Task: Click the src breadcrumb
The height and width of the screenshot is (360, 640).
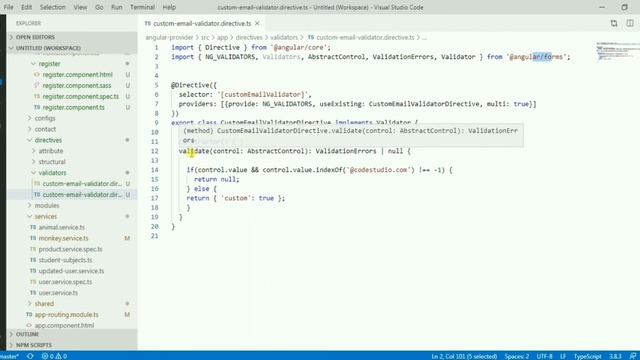Action: (x=205, y=38)
